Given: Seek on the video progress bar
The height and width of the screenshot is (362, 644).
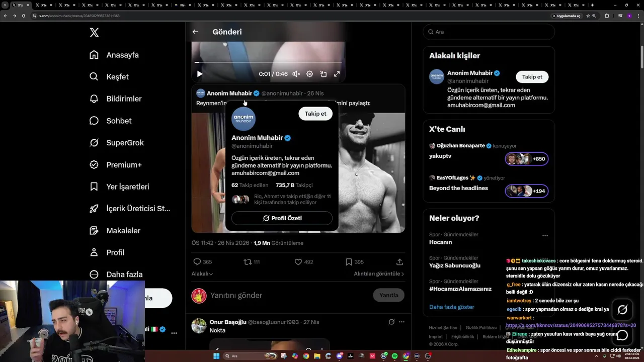Looking at the screenshot, I should tap(268, 62).
